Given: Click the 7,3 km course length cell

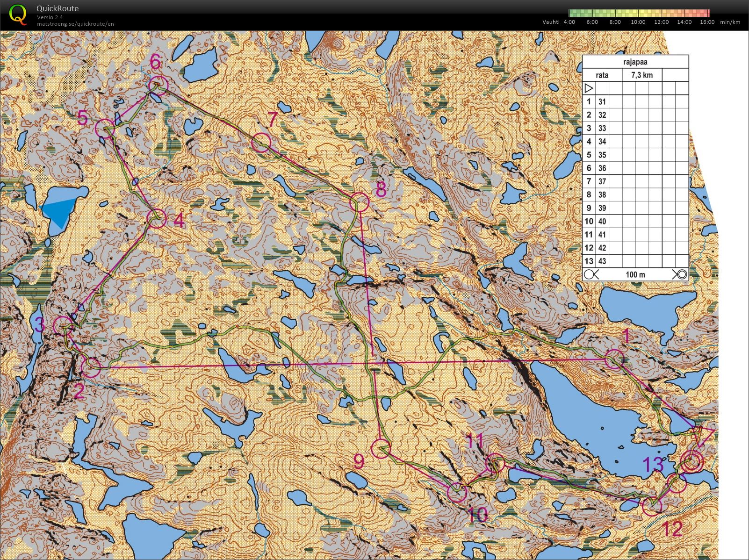Looking at the screenshot, I should click(x=641, y=75).
